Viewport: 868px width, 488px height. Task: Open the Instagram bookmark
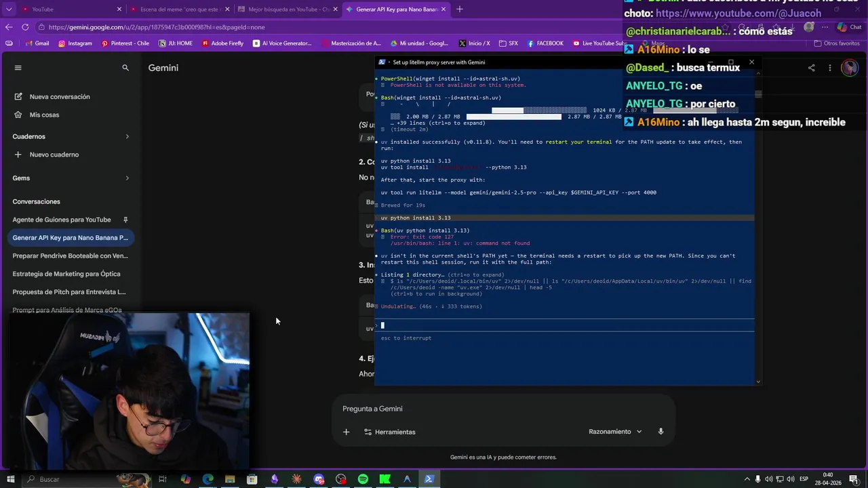[x=75, y=43]
